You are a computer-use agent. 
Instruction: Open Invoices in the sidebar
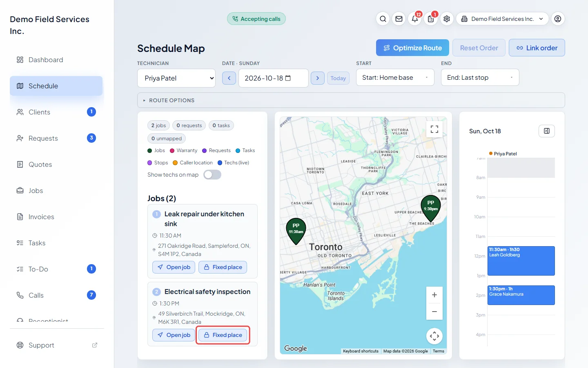[56, 217]
